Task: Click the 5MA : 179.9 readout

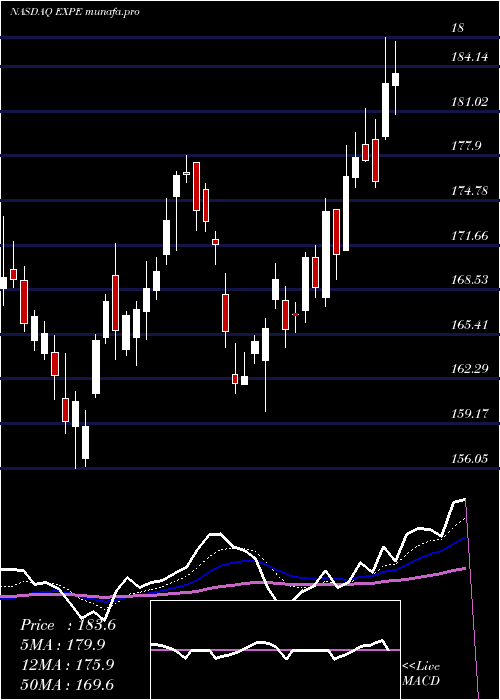Action: tap(63, 645)
